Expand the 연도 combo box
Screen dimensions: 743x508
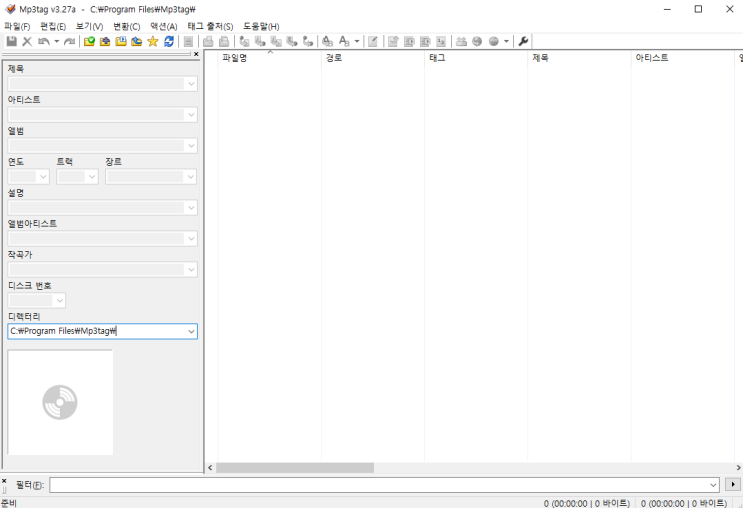(x=43, y=177)
